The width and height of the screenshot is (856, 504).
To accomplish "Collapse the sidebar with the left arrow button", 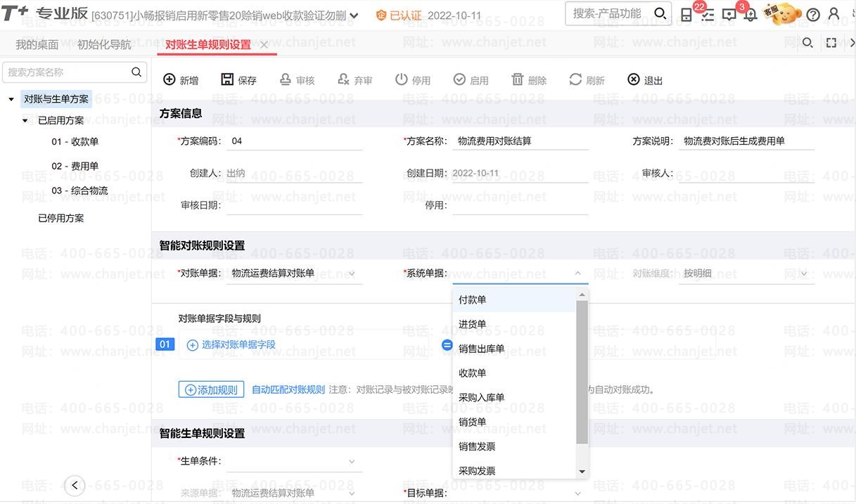I will coord(75,484).
